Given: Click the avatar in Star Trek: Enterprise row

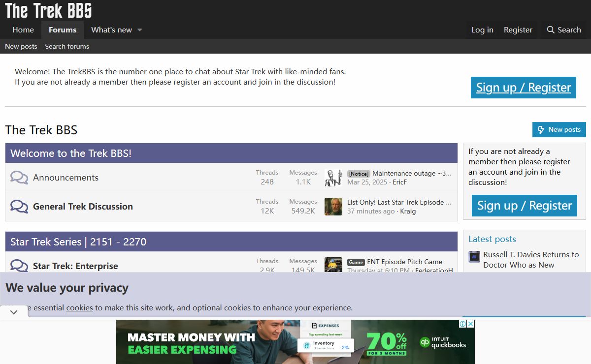Looking at the screenshot, I should point(333,265).
